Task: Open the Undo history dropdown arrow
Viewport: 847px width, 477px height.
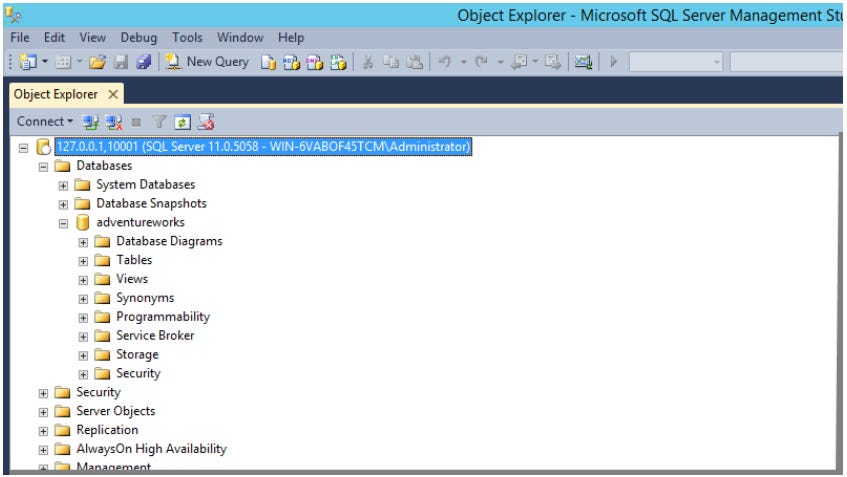Action: 463,62
